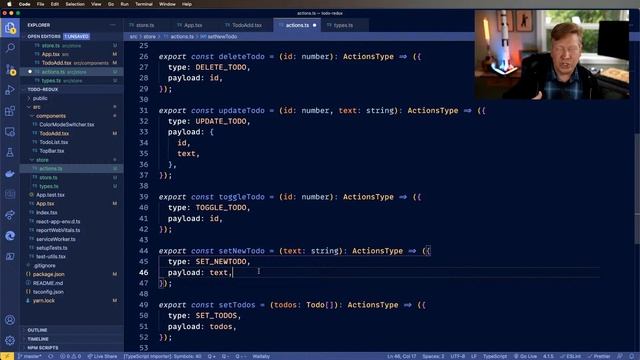The height and width of the screenshot is (360, 640).
Task: Open the Accounts menu icon
Action: (x=10, y=320)
